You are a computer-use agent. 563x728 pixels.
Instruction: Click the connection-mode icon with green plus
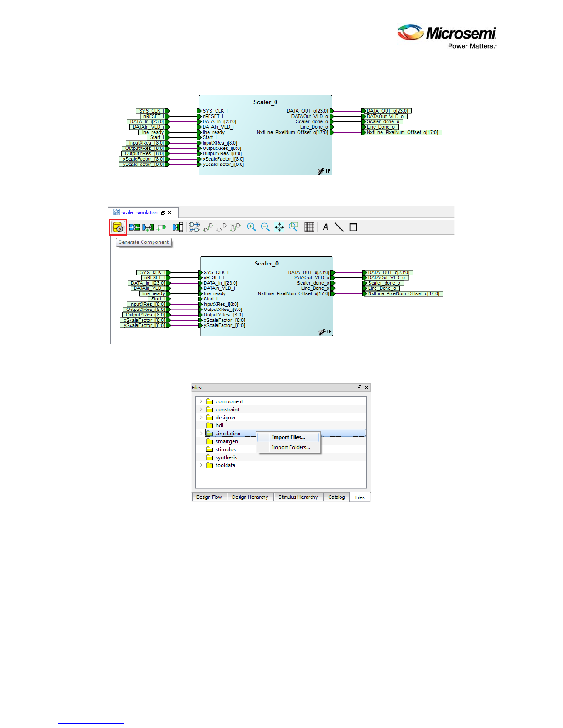(x=148, y=227)
